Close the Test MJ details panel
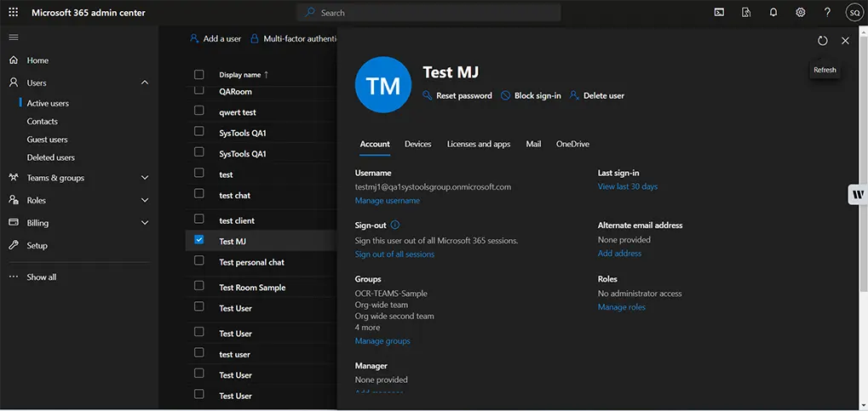Image resolution: width=868 pixels, height=411 pixels. click(x=845, y=40)
